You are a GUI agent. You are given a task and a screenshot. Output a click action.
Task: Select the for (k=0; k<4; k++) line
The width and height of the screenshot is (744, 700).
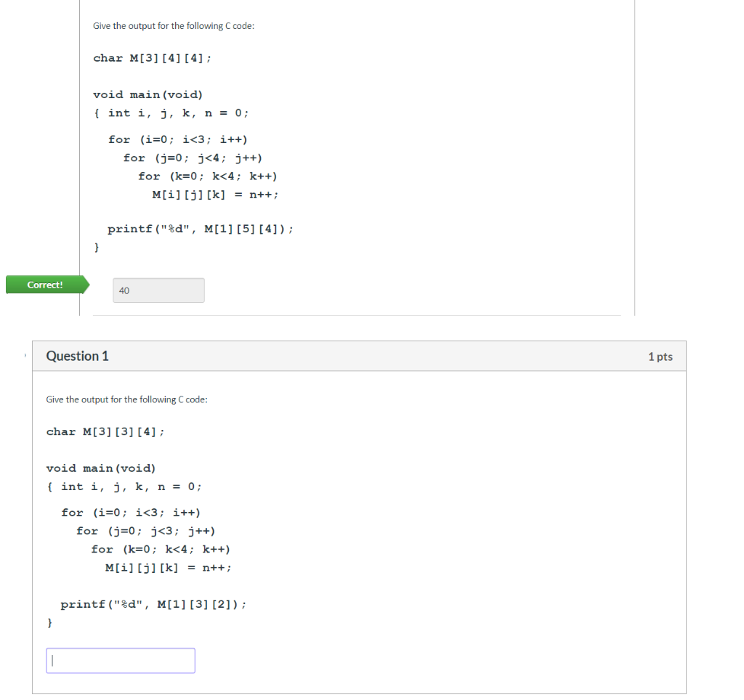(x=160, y=549)
